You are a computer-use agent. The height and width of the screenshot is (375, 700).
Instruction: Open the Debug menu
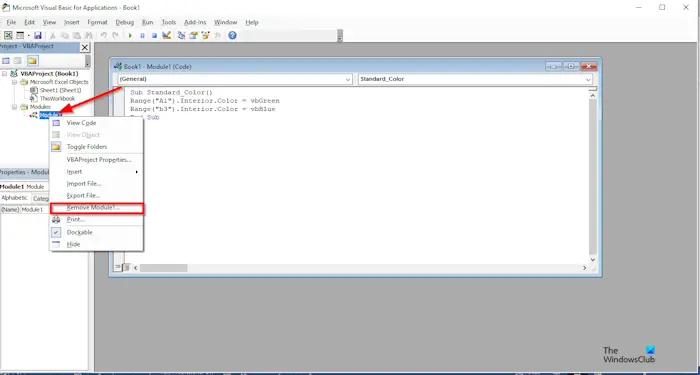(125, 22)
